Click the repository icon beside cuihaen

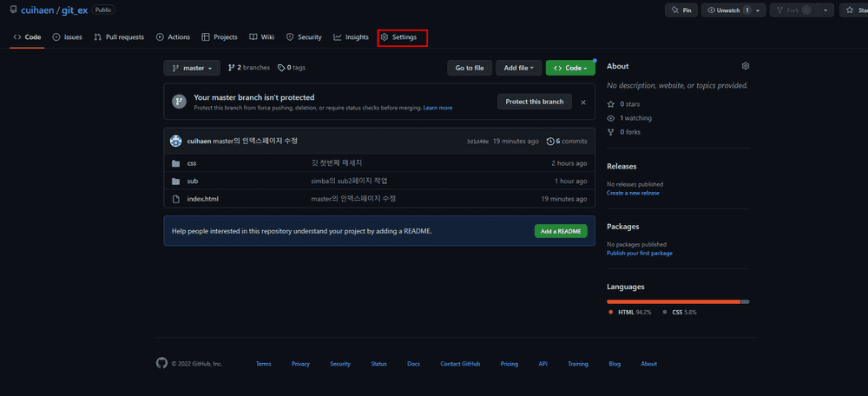point(13,10)
